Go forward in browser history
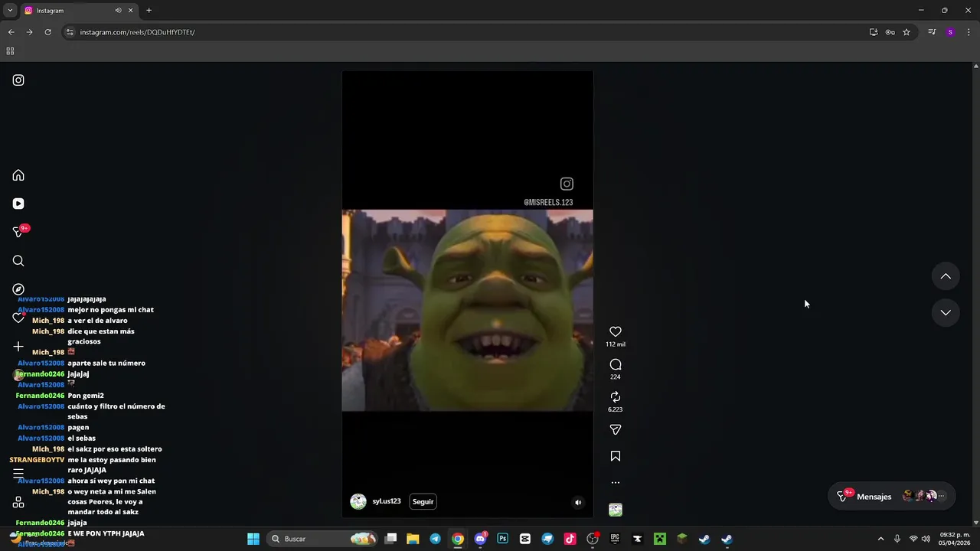980x551 pixels. tap(29, 32)
